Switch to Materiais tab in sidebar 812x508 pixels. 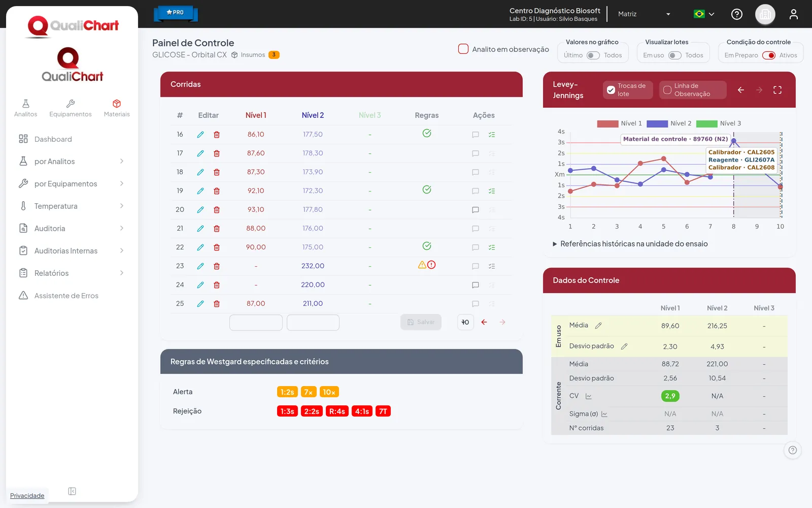pyautogui.click(x=117, y=108)
